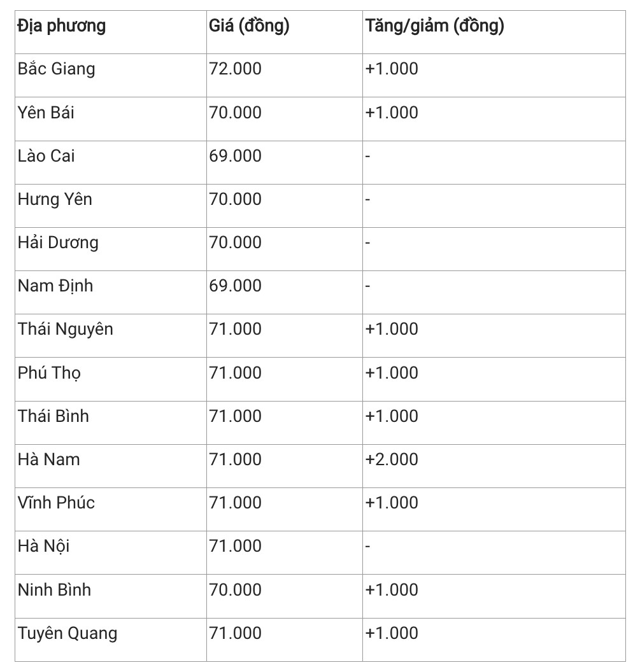
Task: Click the +1.000 change for Tuyên Quang
Action: 392,633
